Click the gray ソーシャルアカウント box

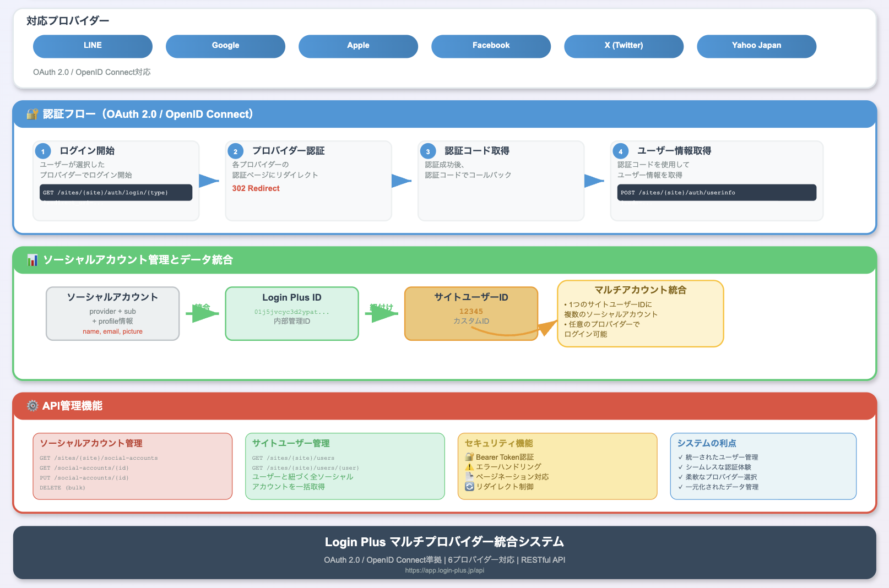click(113, 313)
